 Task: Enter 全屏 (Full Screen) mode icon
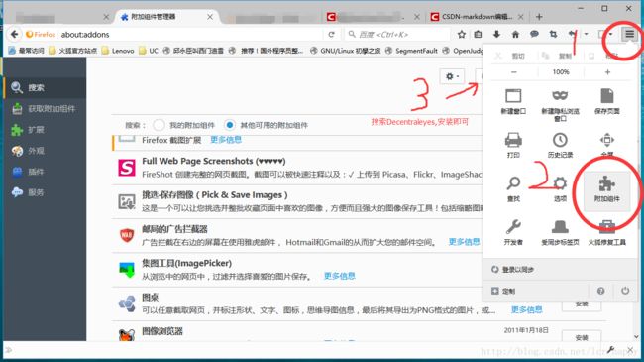point(606,145)
